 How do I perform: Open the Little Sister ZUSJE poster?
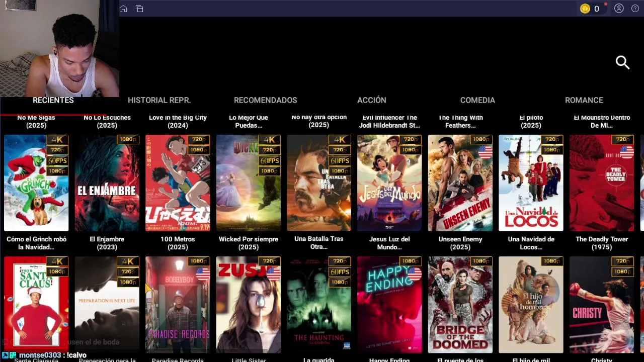click(x=249, y=305)
